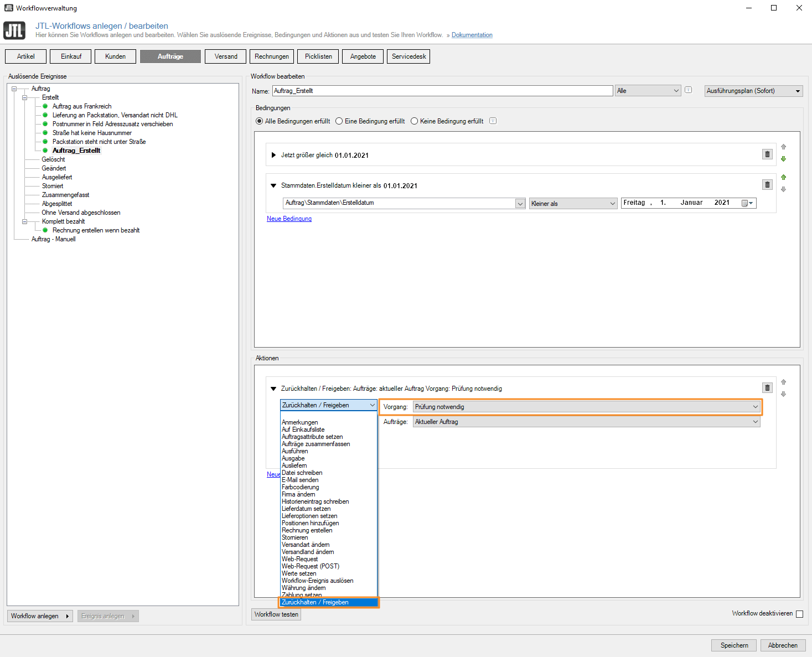Select 'Keine Bedingung erfüllt' radio button
The image size is (812, 657).
[414, 121]
